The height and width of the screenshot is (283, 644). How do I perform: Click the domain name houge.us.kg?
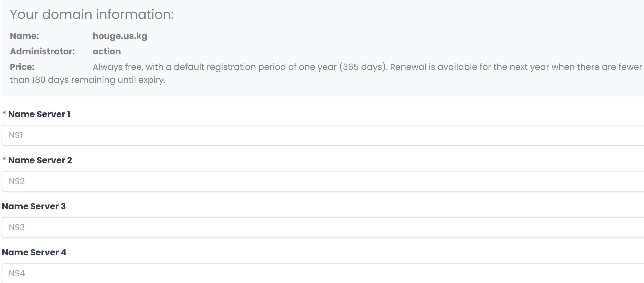(x=120, y=36)
